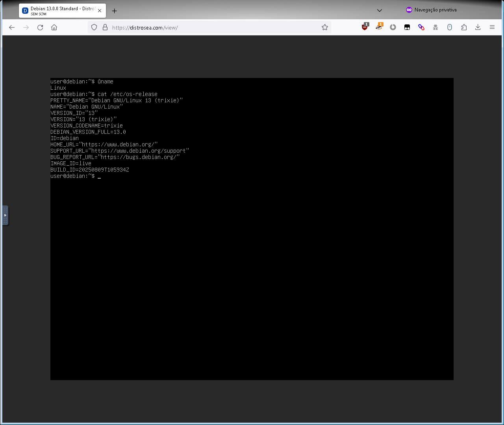Open a new tab

pyautogui.click(x=115, y=11)
